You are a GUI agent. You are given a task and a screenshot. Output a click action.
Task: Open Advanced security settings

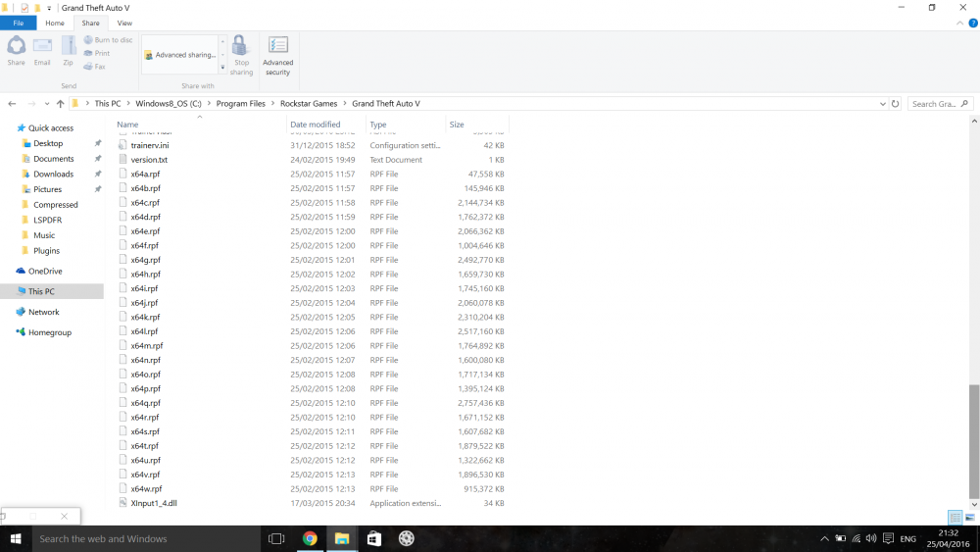[277, 55]
